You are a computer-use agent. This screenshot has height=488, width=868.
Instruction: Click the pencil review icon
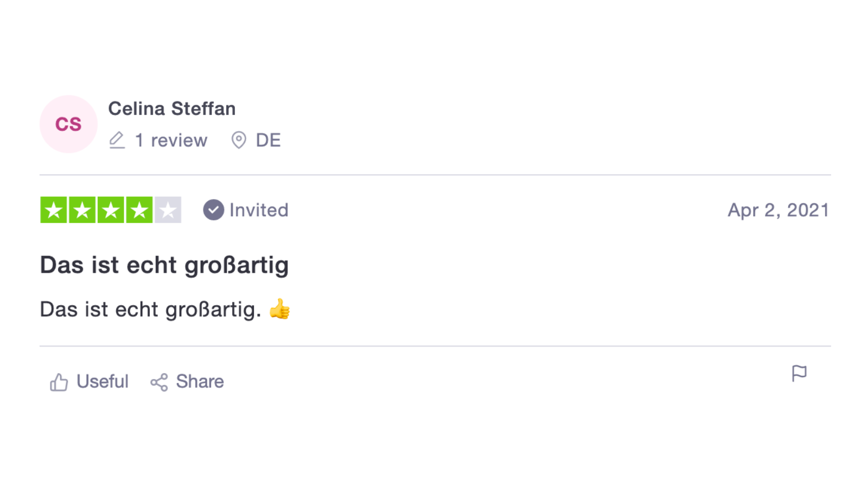pyautogui.click(x=117, y=140)
